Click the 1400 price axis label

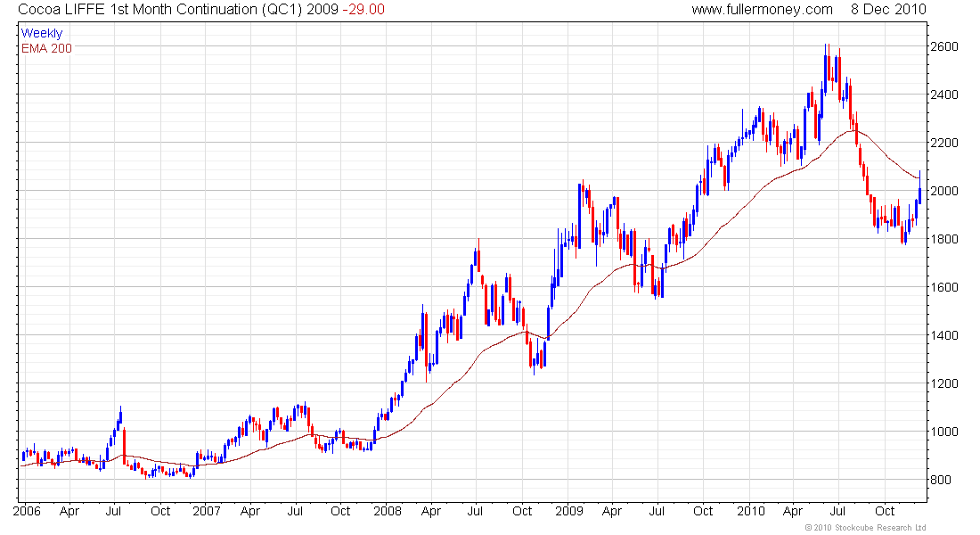click(944, 336)
